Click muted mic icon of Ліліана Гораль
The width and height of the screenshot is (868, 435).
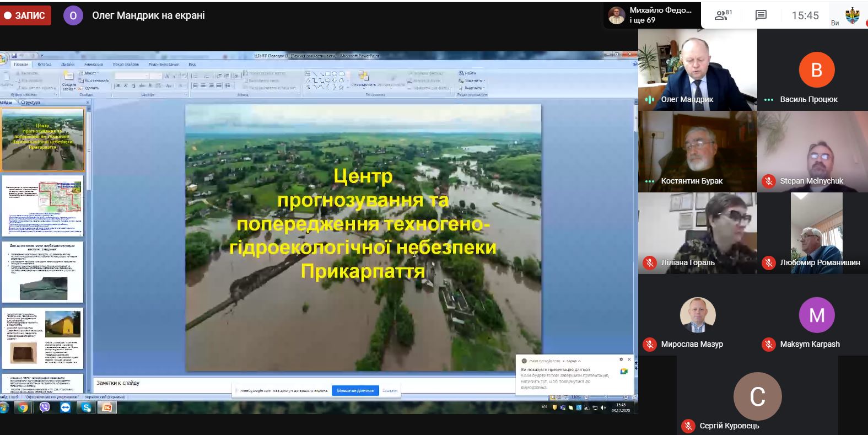click(x=650, y=262)
